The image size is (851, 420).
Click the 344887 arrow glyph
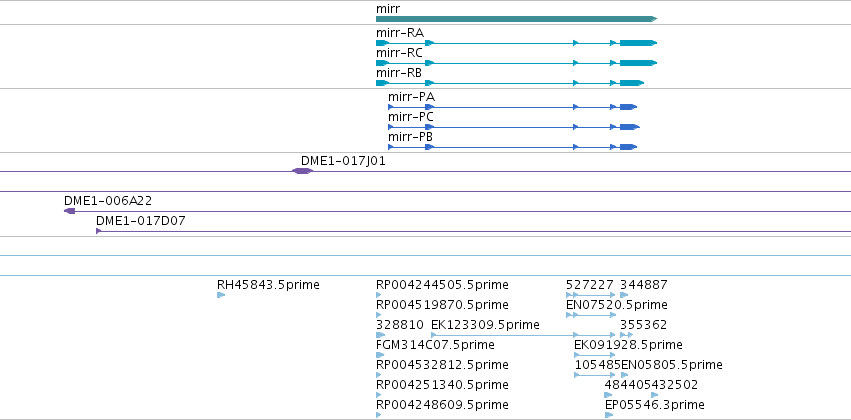point(624,295)
